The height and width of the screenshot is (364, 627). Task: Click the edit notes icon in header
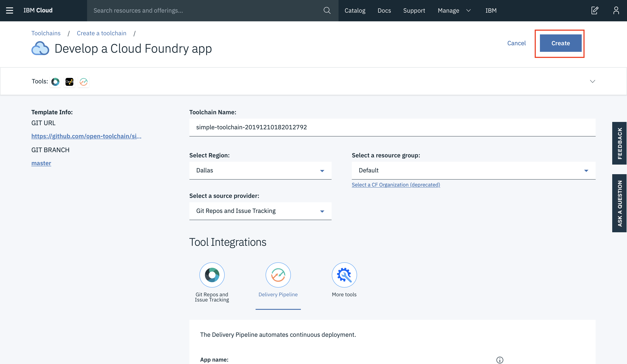(x=595, y=10)
